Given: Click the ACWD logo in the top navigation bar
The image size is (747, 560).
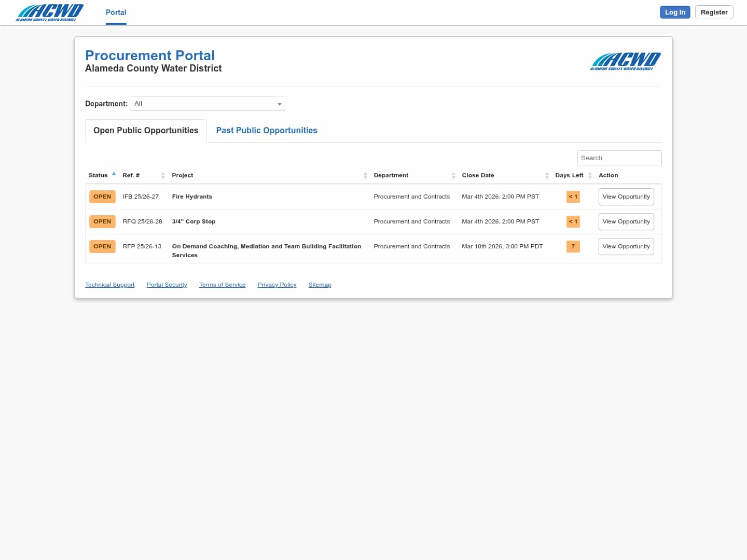Looking at the screenshot, I should [x=49, y=12].
